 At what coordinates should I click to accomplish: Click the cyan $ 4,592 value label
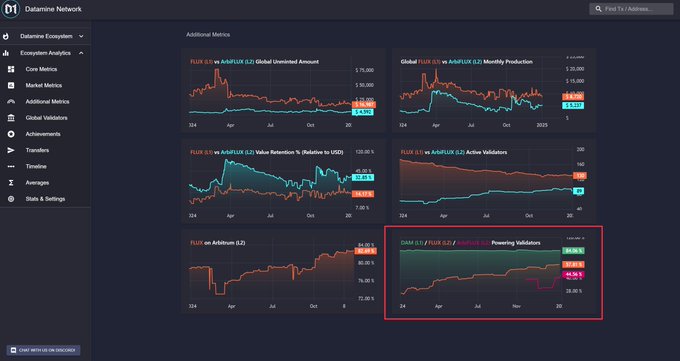point(363,112)
